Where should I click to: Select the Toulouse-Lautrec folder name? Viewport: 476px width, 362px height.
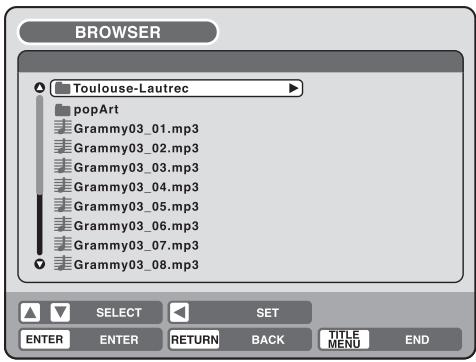point(131,88)
